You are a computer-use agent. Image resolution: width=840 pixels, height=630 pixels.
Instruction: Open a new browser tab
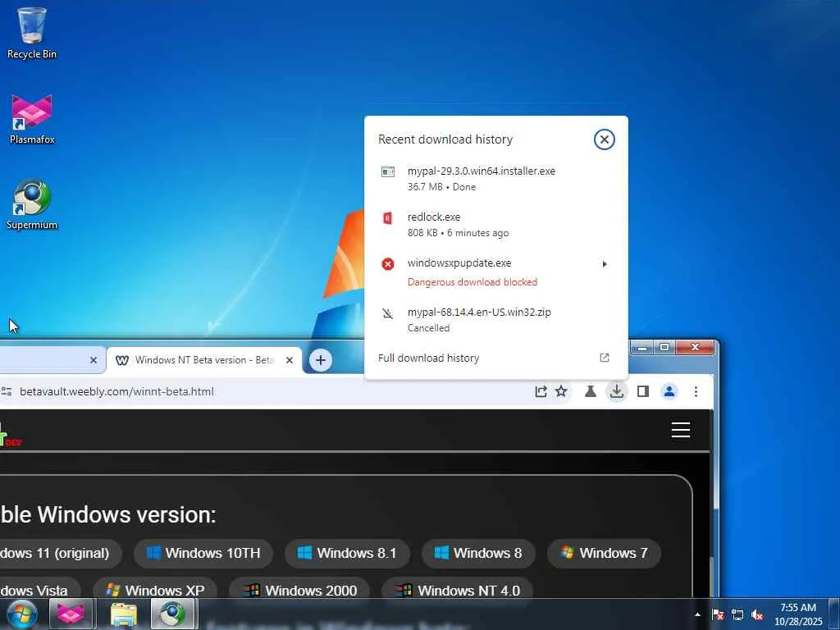321,360
